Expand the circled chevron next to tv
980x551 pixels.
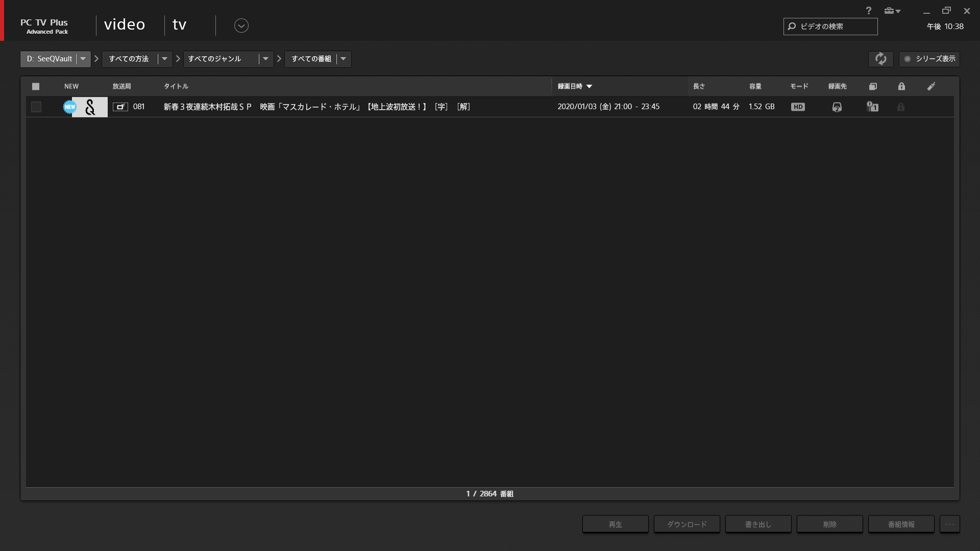[241, 26]
